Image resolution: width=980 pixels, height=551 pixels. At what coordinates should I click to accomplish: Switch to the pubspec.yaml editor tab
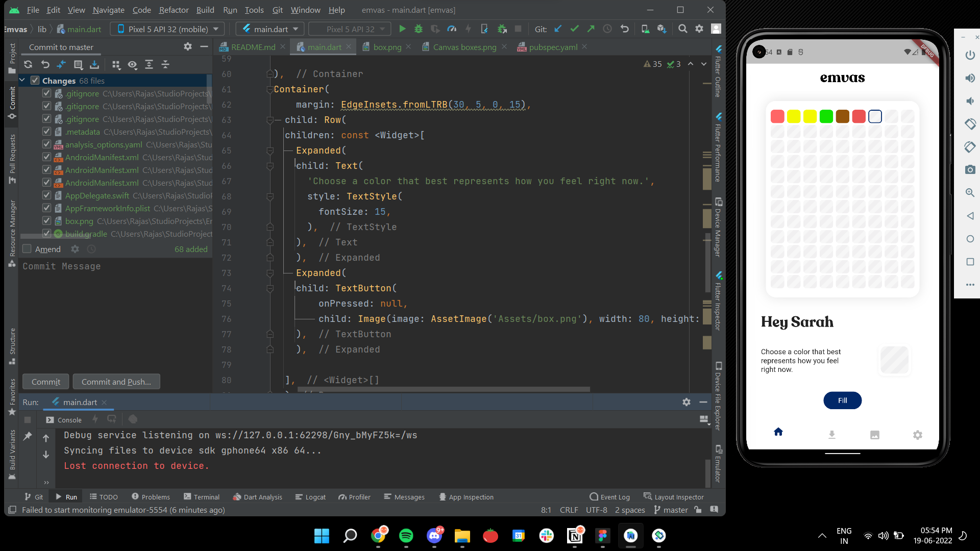pos(553,47)
